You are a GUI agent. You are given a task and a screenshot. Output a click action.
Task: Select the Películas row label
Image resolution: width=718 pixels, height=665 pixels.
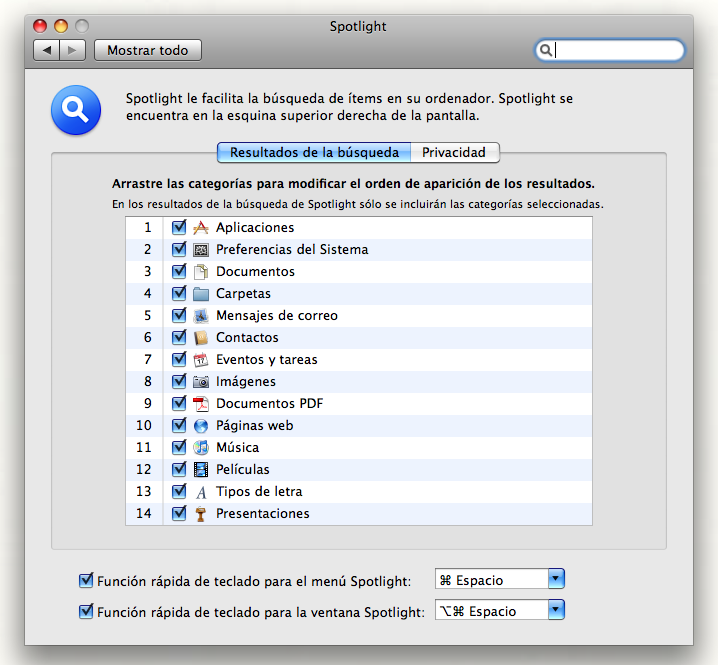click(x=243, y=469)
